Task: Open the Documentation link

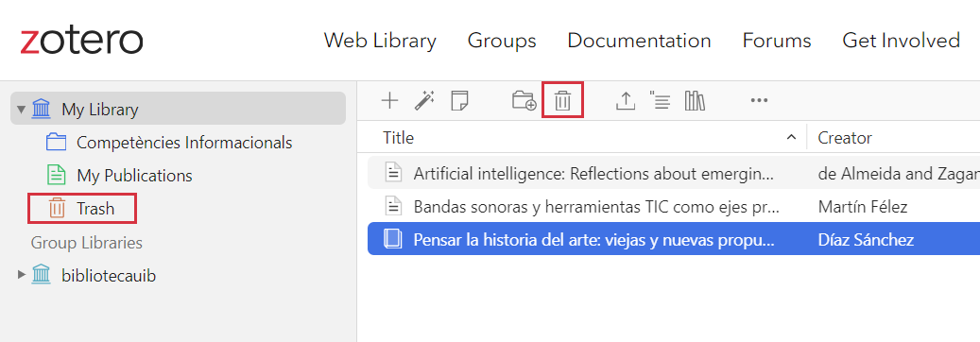Action: 639,41
